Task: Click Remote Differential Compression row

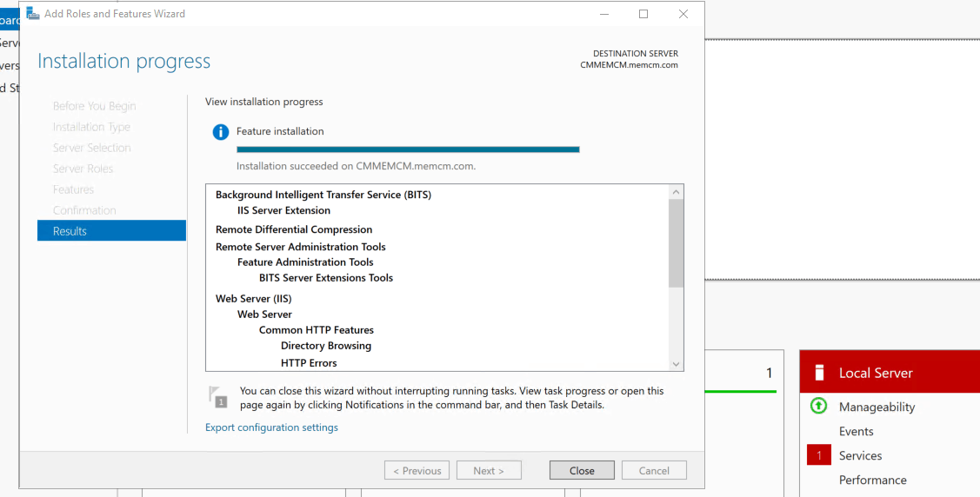Action: pos(294,229)
